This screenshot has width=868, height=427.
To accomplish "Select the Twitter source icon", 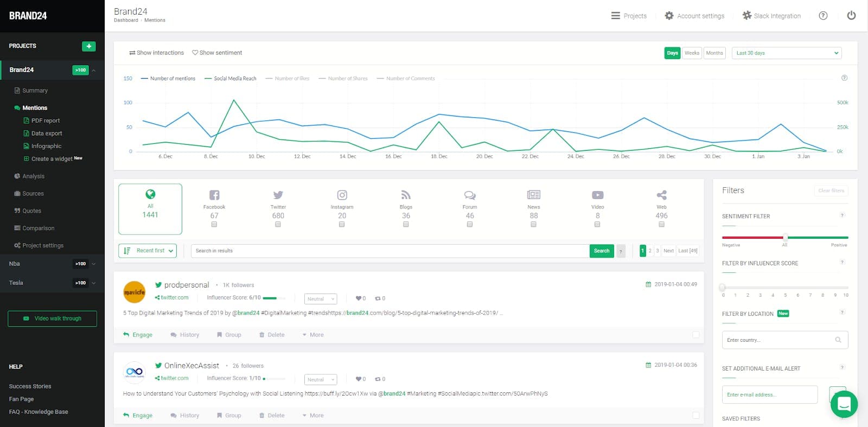I will click(278, 195).
